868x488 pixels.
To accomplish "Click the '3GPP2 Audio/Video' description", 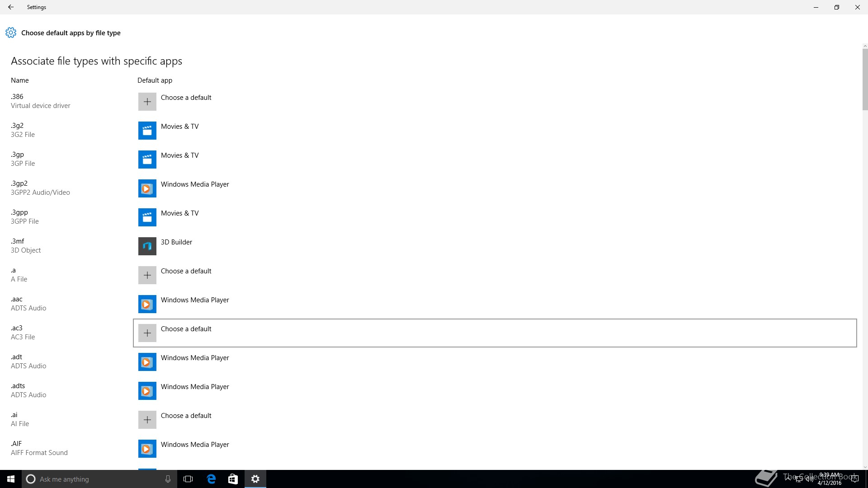I will coord(40,192).
